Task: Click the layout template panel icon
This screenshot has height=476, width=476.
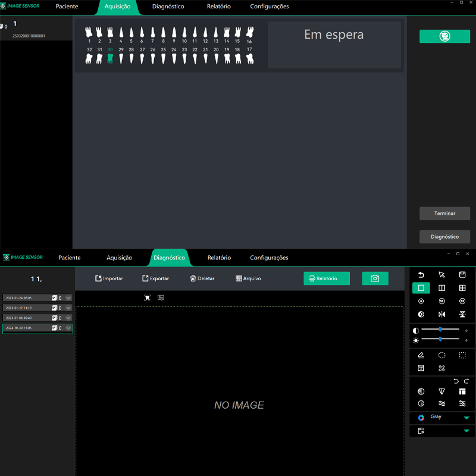Action: tap(462, 392)
